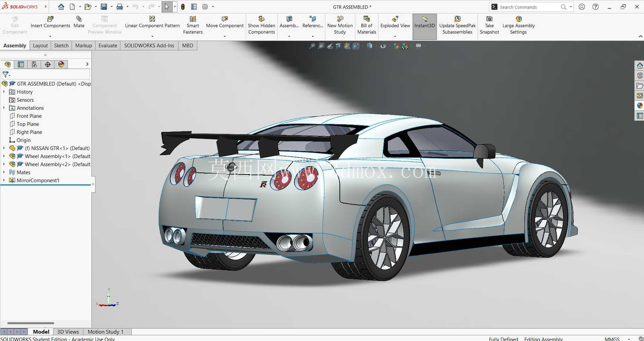Create a new document
644x341 pixels.
[x=72, y=7]
